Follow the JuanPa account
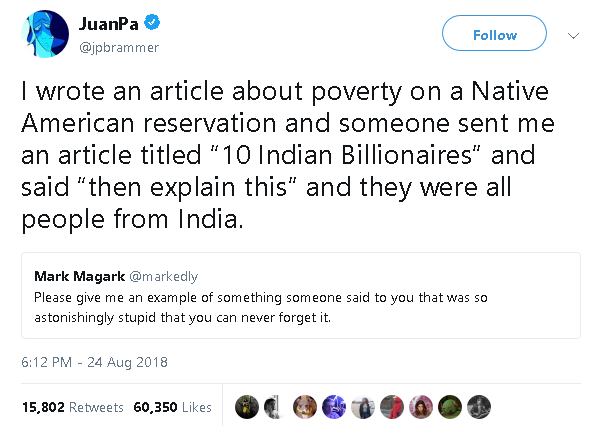Viewport: 608px width, 426px height. tap(494, 35)
